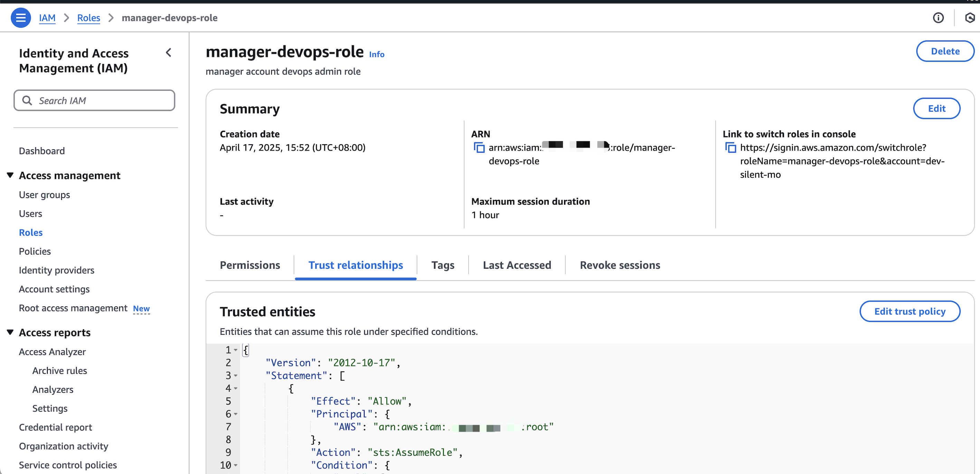Fold code at line 6 Principal arrow
The image size is (980, 474).
236,414
